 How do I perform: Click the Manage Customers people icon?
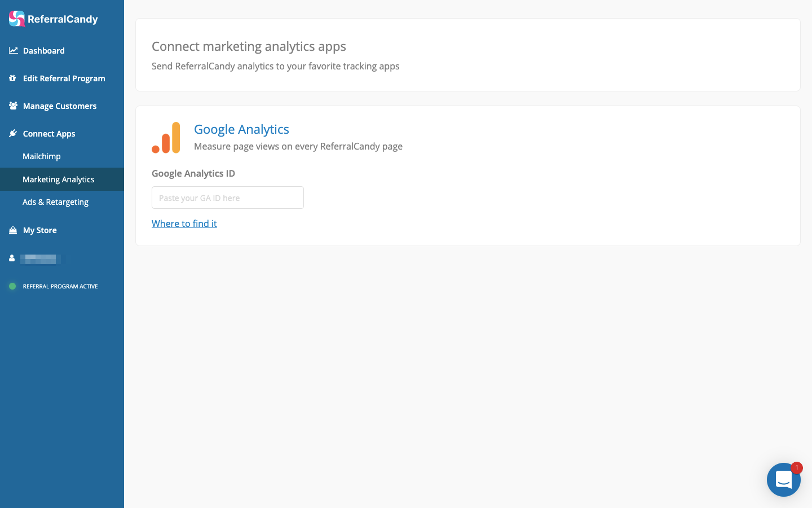(x=13, y=106)
